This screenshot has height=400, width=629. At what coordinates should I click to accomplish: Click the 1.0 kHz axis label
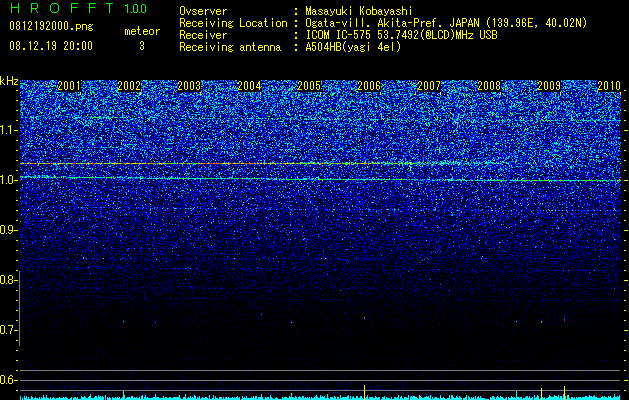tap(9, 180)
